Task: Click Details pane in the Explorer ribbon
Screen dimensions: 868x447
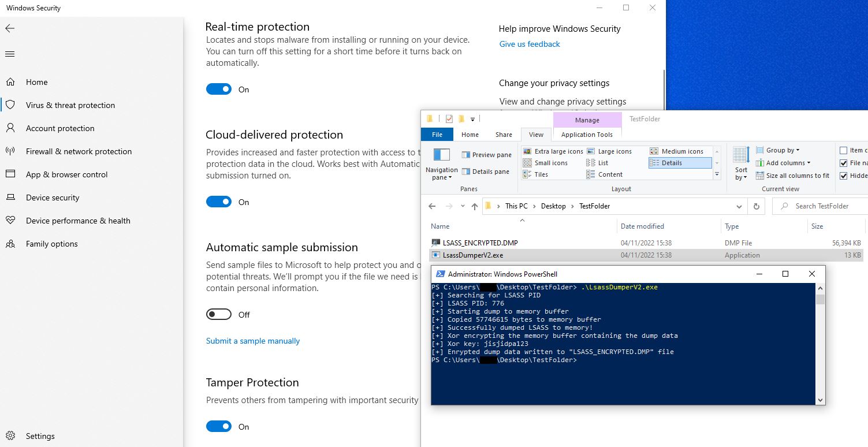Action: (x=485, y=172)
